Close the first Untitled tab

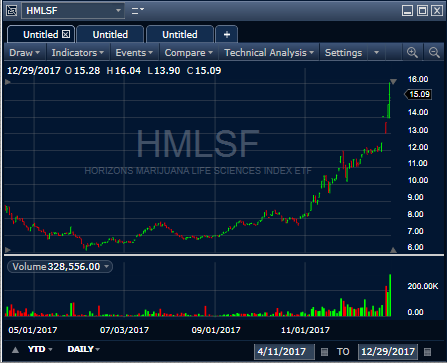click(66, 34)
